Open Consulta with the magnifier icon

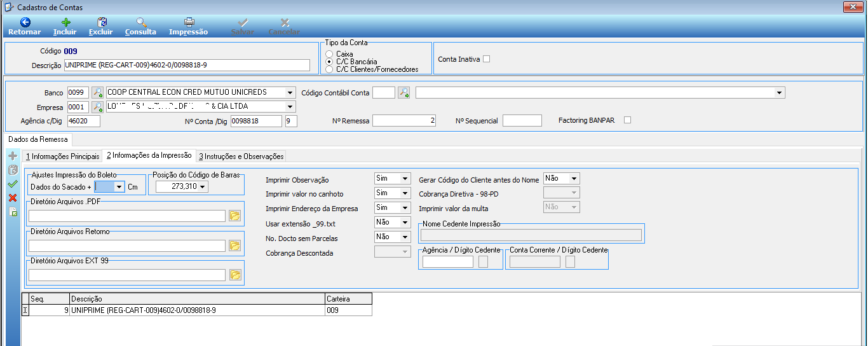coord(141,22)
